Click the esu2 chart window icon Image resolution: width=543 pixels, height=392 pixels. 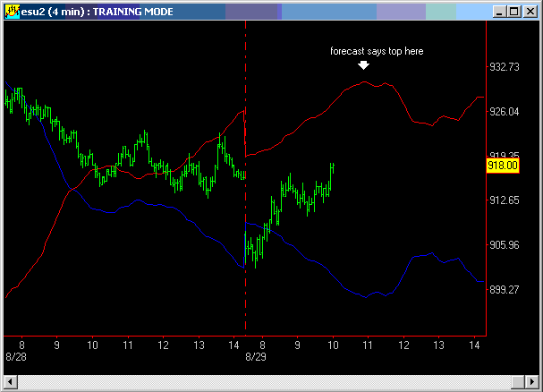pos(12,11)
